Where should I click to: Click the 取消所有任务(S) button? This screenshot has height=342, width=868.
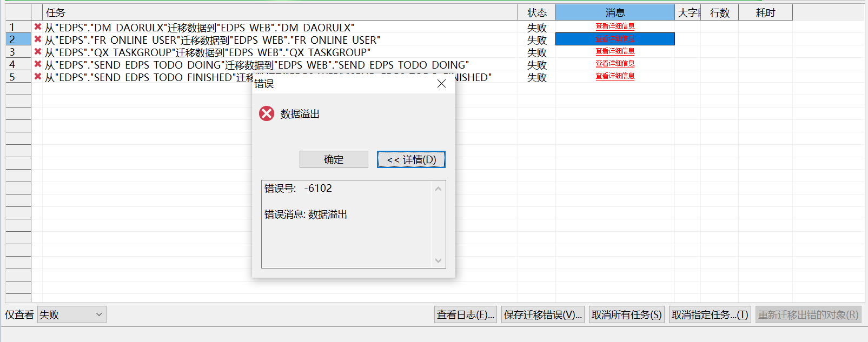point(627,314)
